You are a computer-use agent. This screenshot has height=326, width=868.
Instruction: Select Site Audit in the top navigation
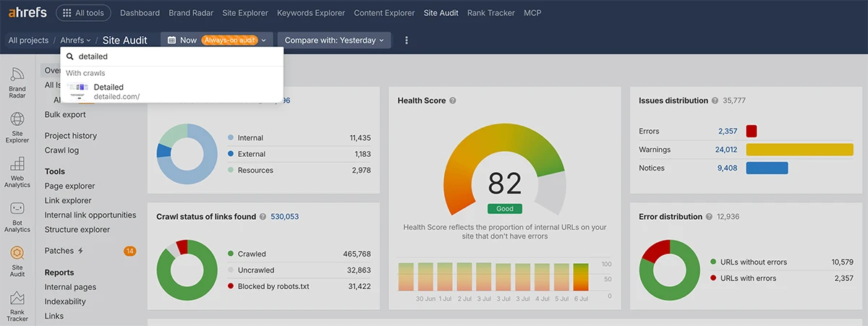click(441, 13)
